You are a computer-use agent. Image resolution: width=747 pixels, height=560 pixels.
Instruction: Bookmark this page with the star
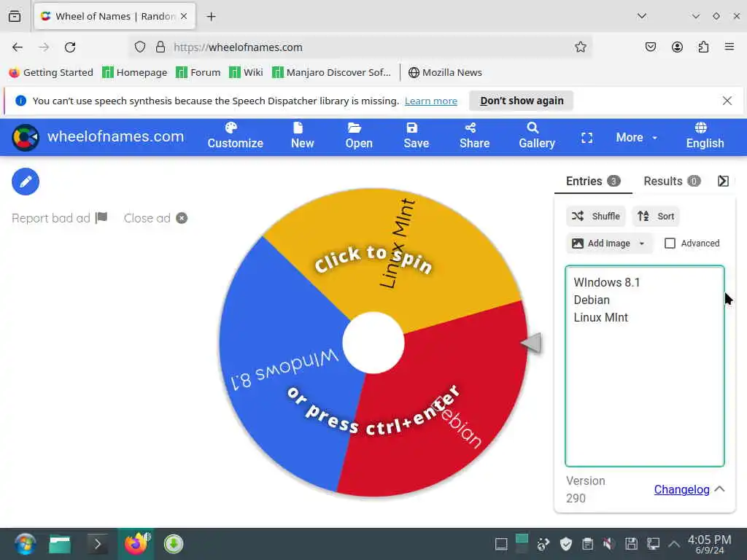(x=580, y=47)
